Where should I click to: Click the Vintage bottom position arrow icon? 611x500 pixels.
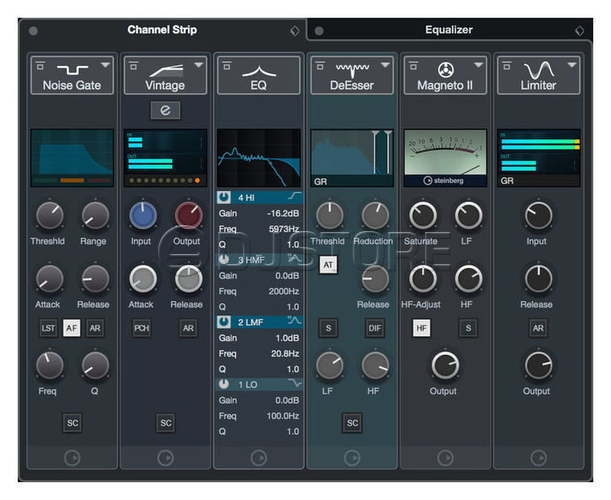tap(165, 458)
